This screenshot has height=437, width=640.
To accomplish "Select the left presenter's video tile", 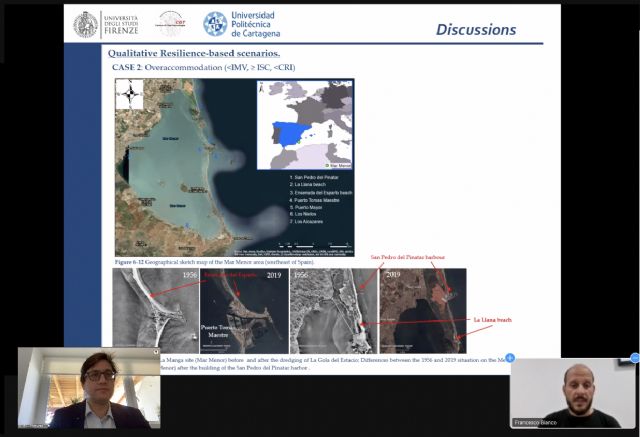I will 89,388.
